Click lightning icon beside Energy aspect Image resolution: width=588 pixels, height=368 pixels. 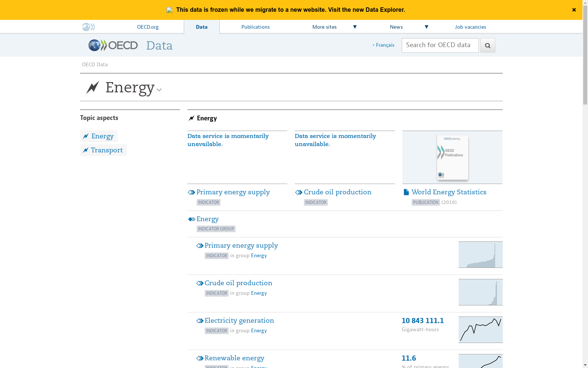(x=86, y=136)
